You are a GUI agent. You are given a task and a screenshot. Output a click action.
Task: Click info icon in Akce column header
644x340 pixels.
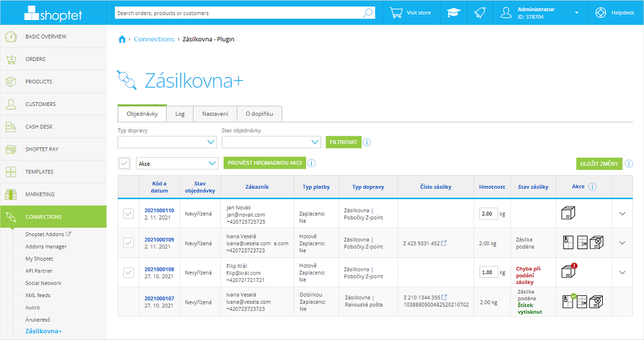(592, 186)
